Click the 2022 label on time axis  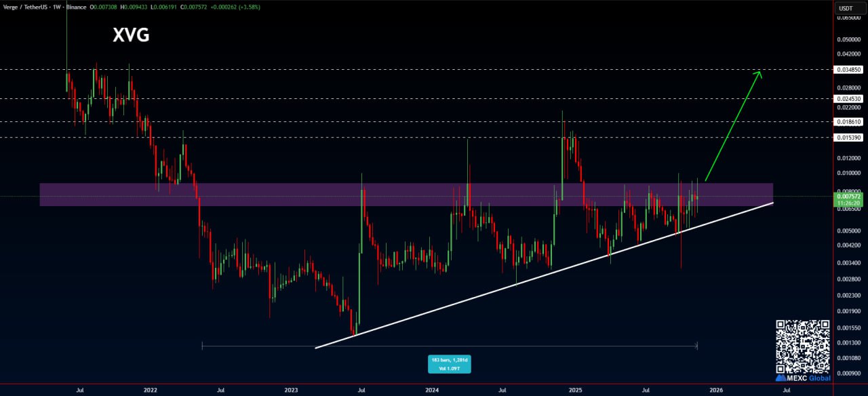click(151, 390)
